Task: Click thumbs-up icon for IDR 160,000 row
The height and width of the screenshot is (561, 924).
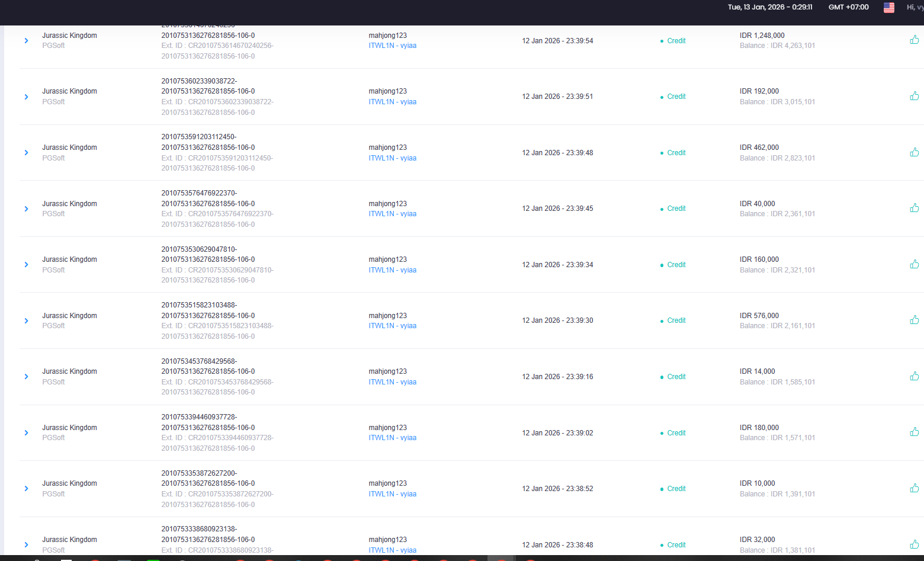Action: point(915,264)
